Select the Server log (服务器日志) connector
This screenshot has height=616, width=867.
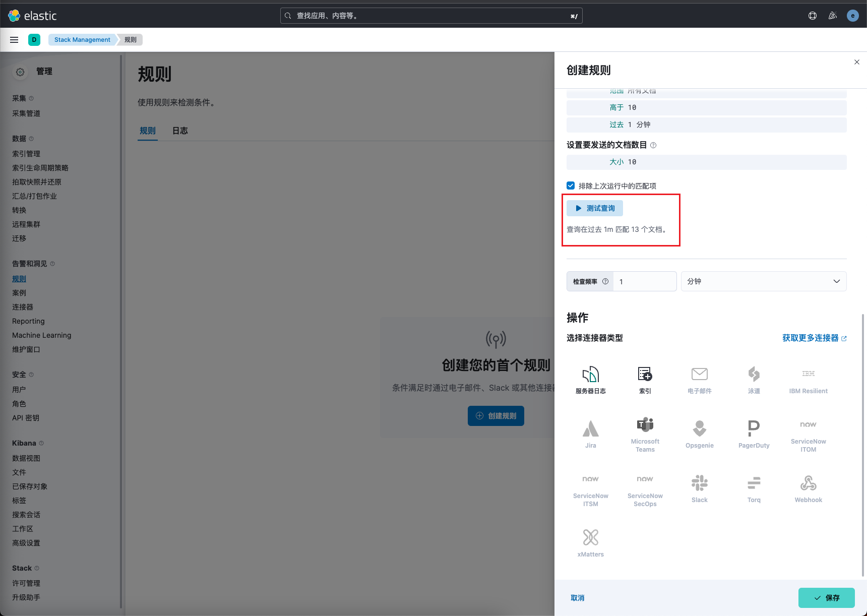(590, 381)
